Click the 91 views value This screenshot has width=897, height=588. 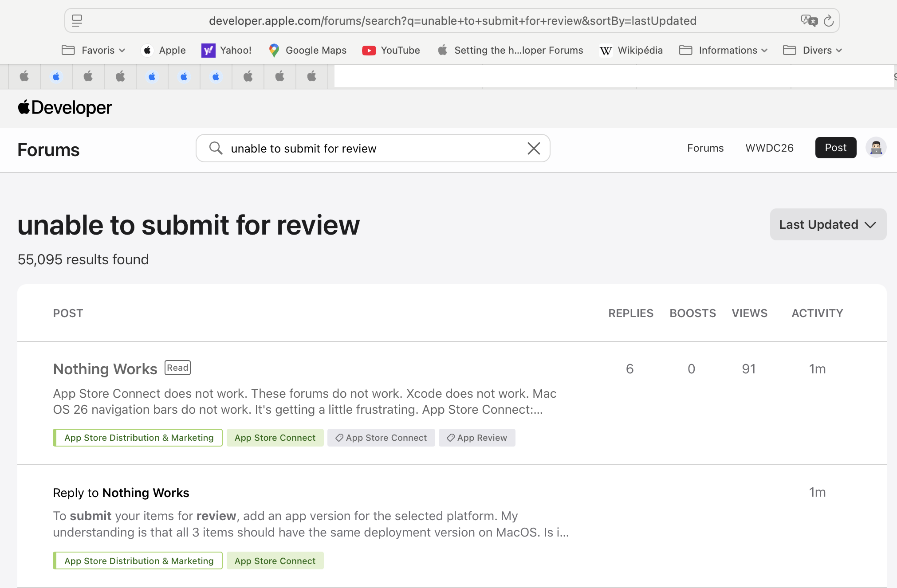(x=749, y=369)
